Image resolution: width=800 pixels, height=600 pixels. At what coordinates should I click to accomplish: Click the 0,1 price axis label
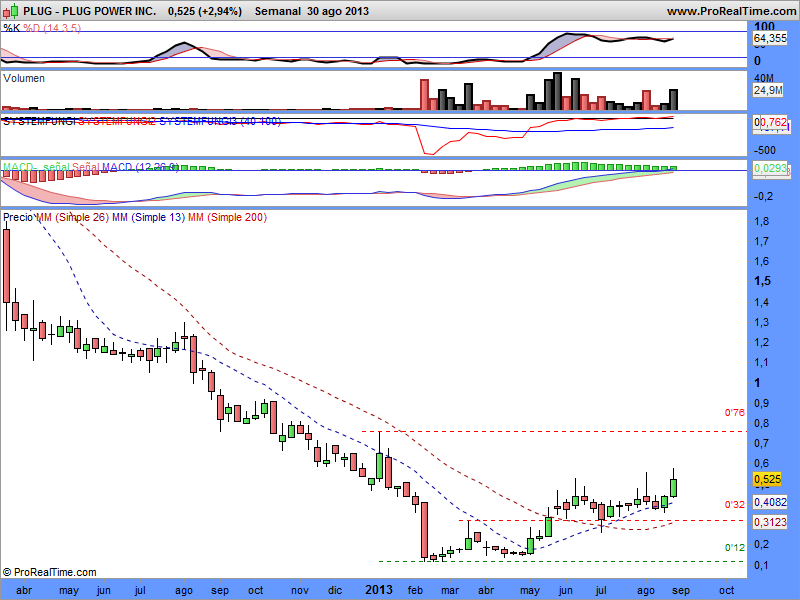point(762,565)
